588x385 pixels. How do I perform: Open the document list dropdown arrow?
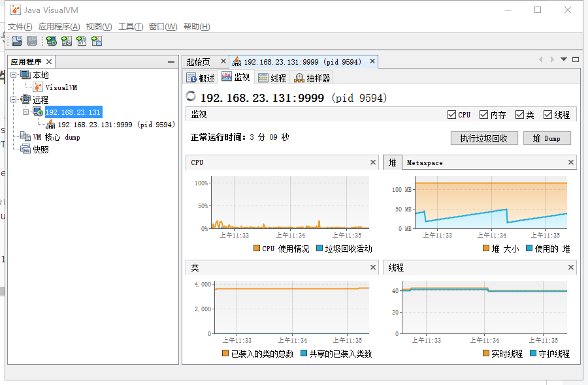pyautogui.click(x=564, y=59)
